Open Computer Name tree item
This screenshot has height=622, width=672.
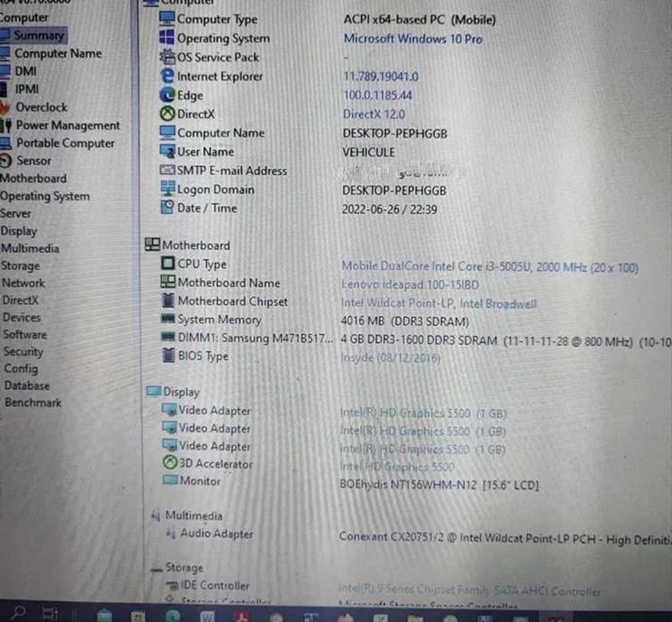(59, 53)
